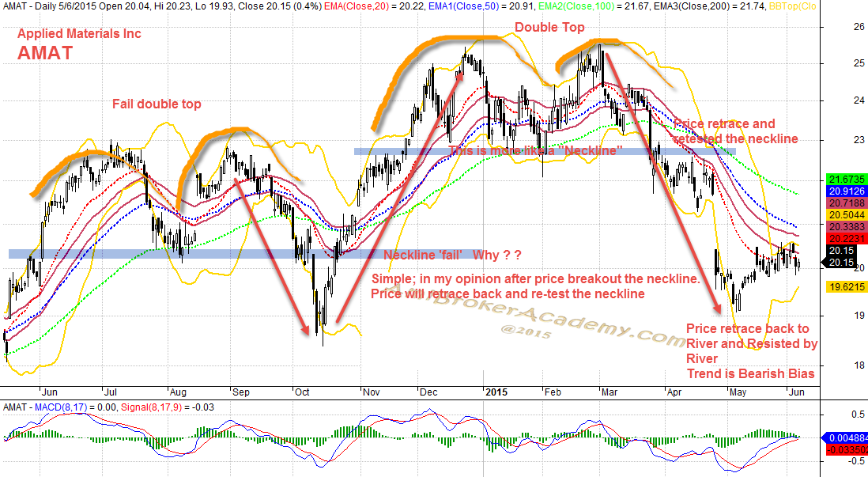Screen dimensions: 868x477
Task: Select the large red AMAT ticker text
Action: click(x=45, y=53)
